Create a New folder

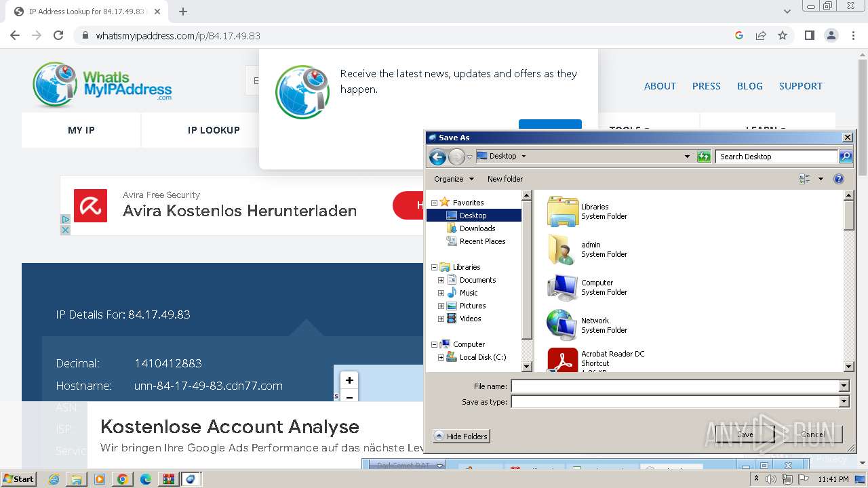505,179
